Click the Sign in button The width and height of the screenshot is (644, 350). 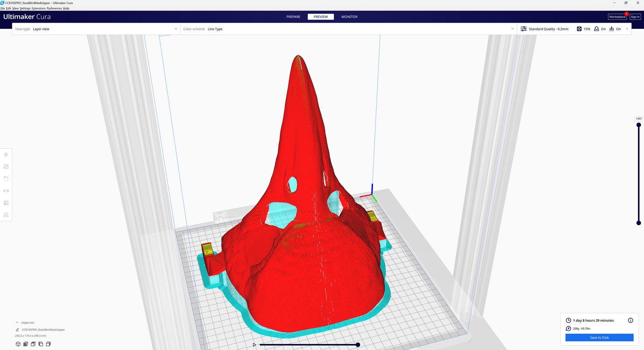pyautogui.click(x=635, y=17)
